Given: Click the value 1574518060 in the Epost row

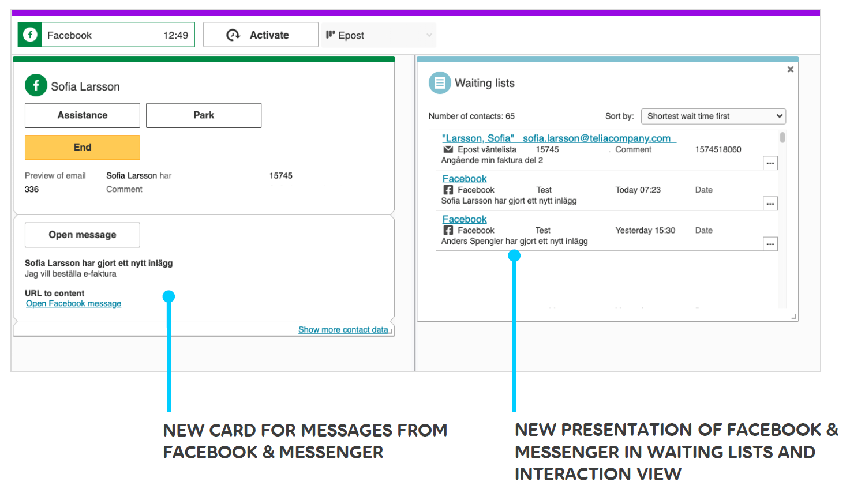Looking at the screenshot, I should (x=718, y=149).
